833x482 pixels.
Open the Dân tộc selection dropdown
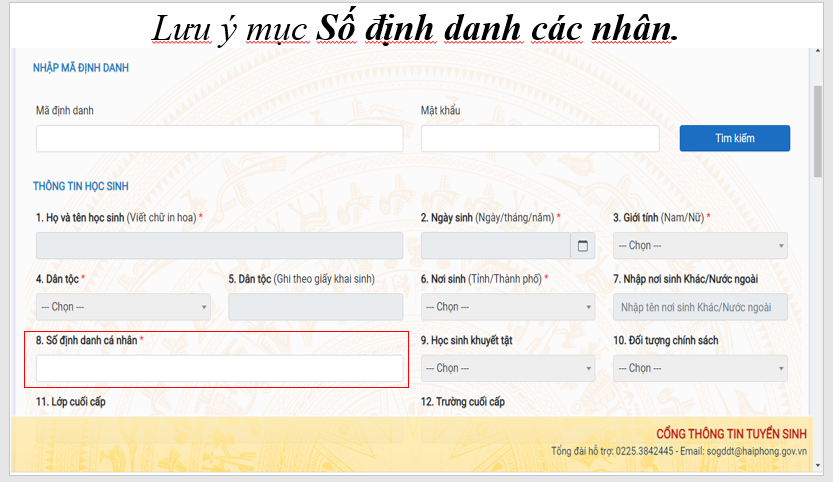(x=123, y=307)
